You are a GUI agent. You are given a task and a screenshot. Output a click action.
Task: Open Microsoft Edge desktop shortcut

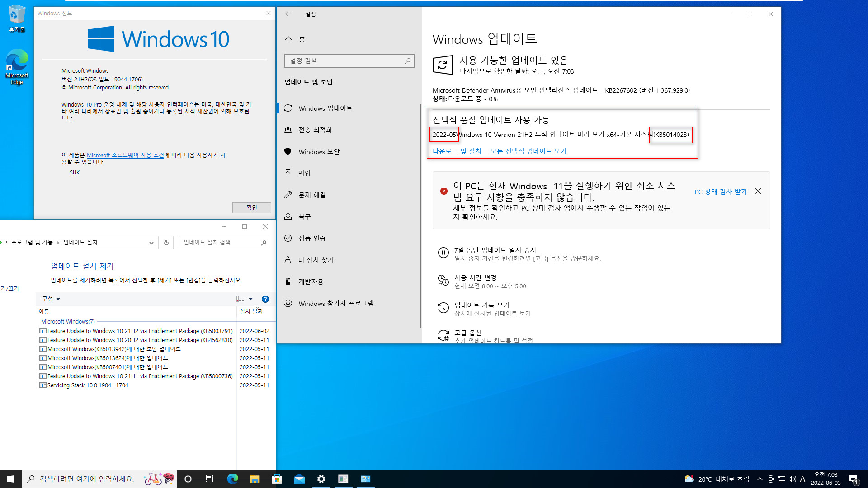point(17,67)
